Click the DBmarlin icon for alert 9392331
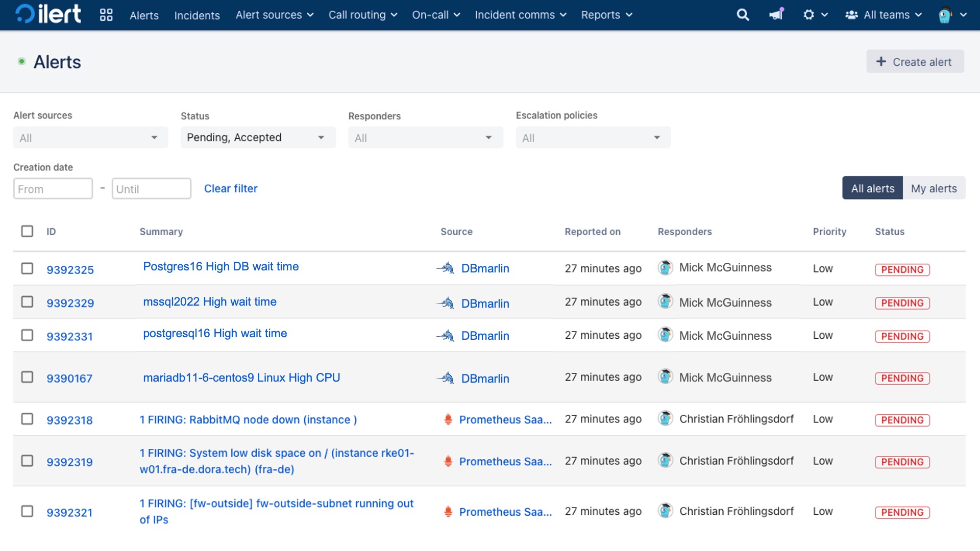Screen dimensions: 980x551 pyautogui.click(x=446, y=335)
